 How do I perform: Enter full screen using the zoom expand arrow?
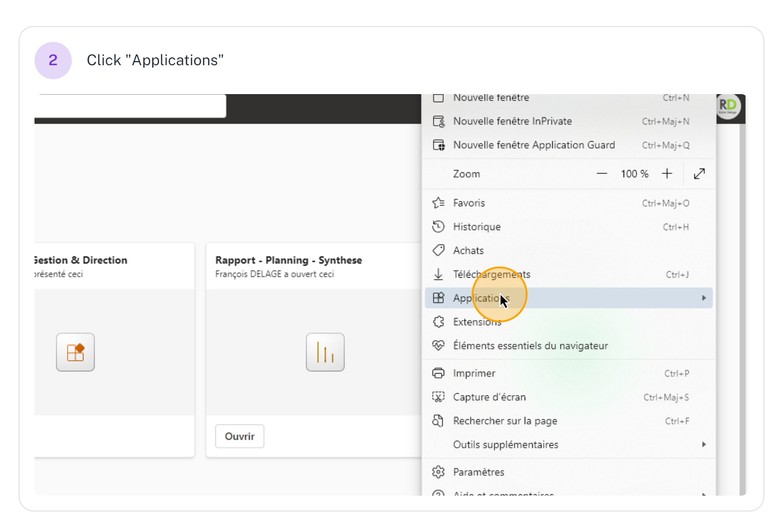coord(699,174)
